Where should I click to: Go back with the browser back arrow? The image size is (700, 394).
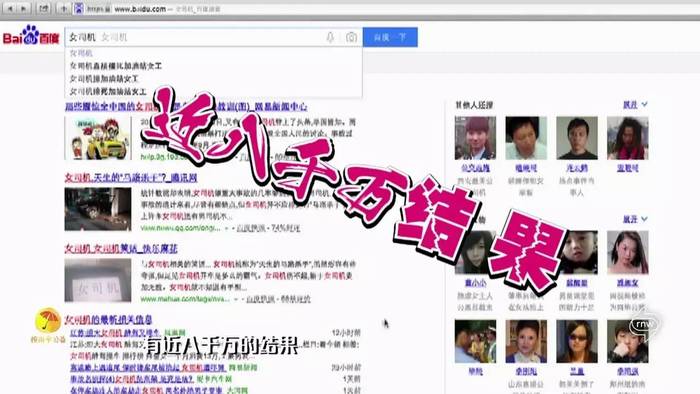point(10,8)
